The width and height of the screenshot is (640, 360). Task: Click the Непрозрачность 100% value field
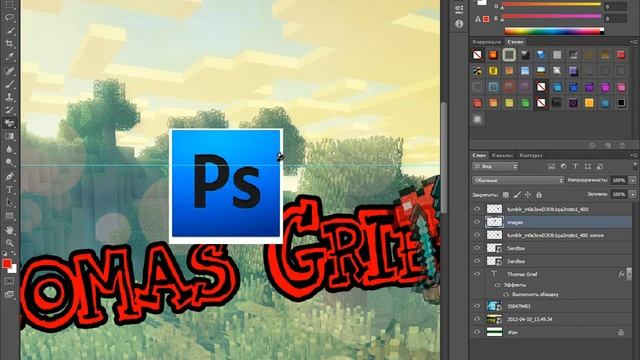click(x=619, y=180)
